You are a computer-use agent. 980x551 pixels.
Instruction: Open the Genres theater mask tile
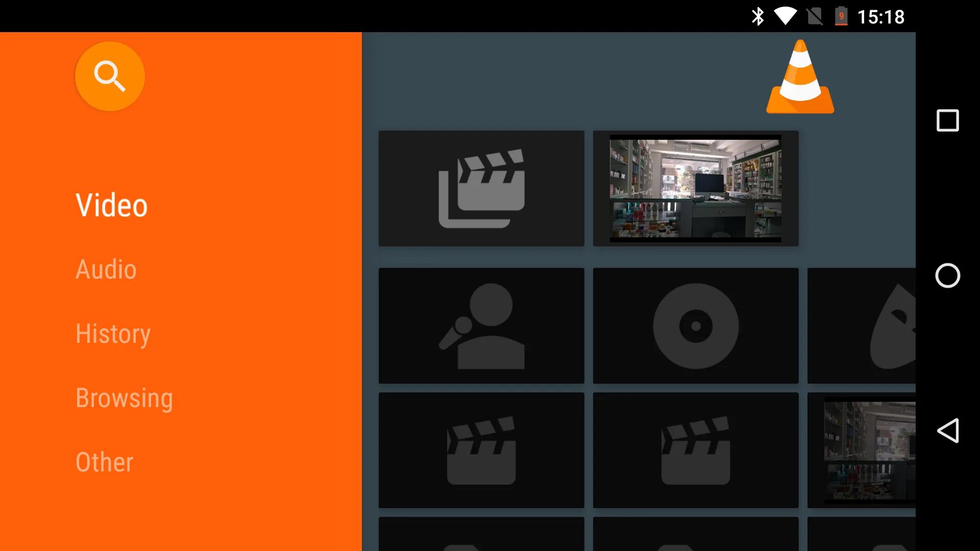click(x=863, y=325)
